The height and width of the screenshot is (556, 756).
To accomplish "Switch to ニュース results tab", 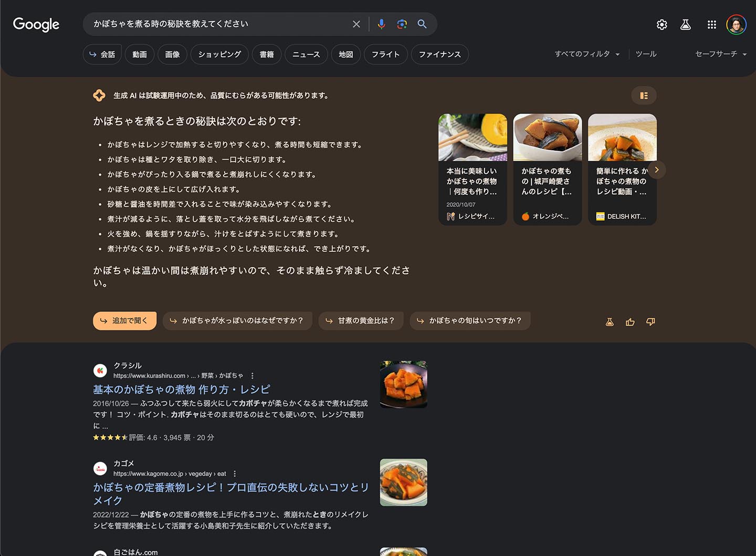I will (306, 54).
